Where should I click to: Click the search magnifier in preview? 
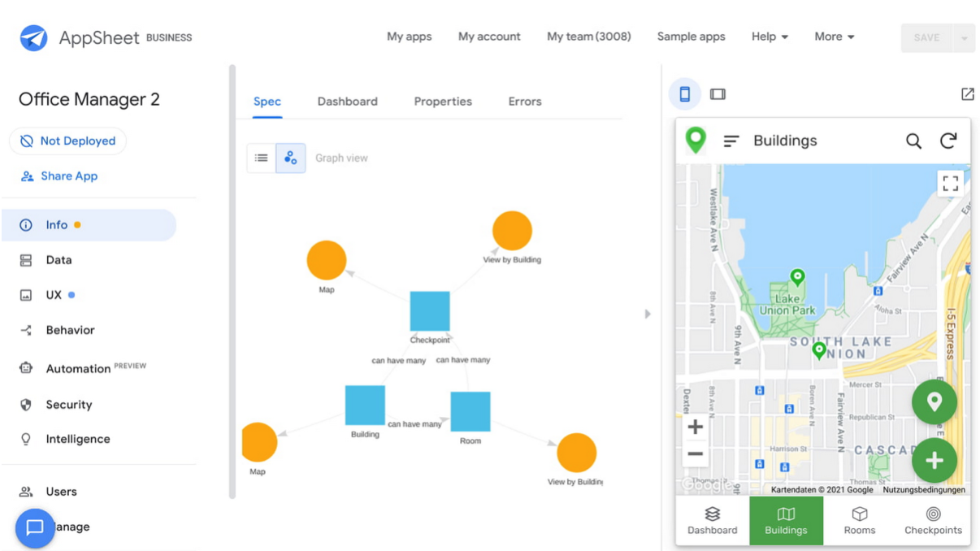click(x=913, y=141)
